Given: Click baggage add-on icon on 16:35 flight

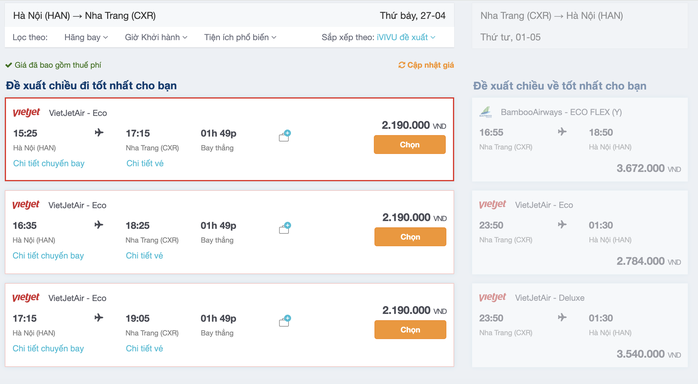Looking at the screenshot, I should click(285, 228).
